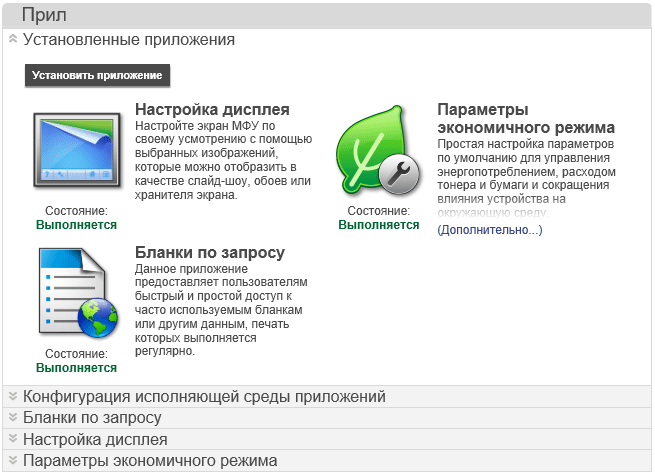Click Параметры экономичного режима app heading

tap(526, 118)
